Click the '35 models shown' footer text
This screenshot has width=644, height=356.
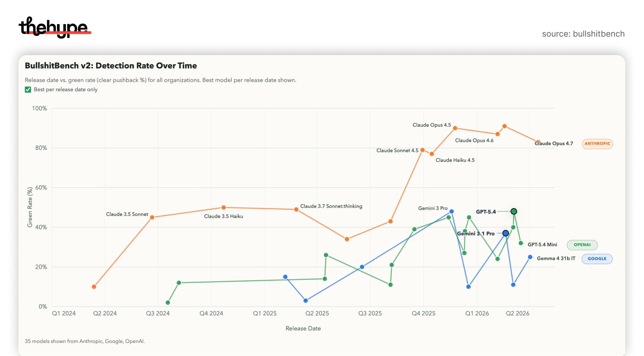pos(85,341)
